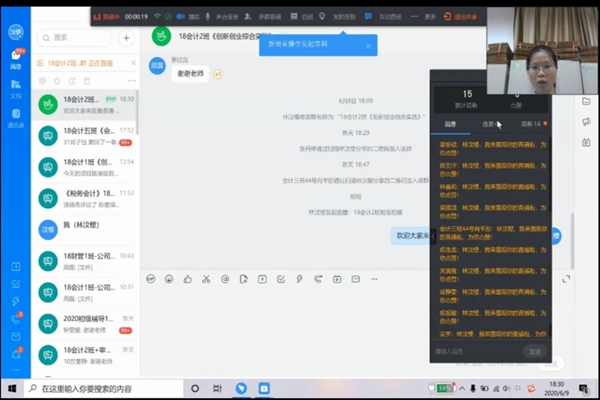The image size is (600, 400).
Task: Open 文档 (Documents) in left sidebar
Action: 15,90
